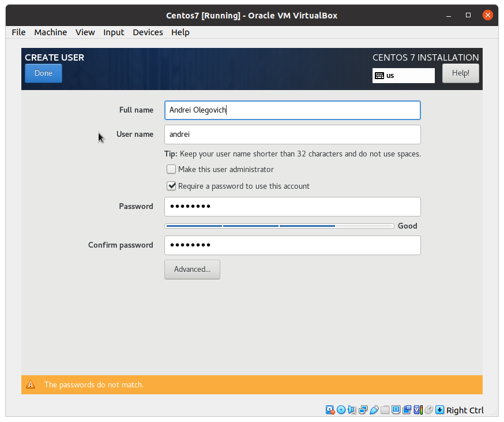
Task: Open the Machine menu
Action: 51,32
